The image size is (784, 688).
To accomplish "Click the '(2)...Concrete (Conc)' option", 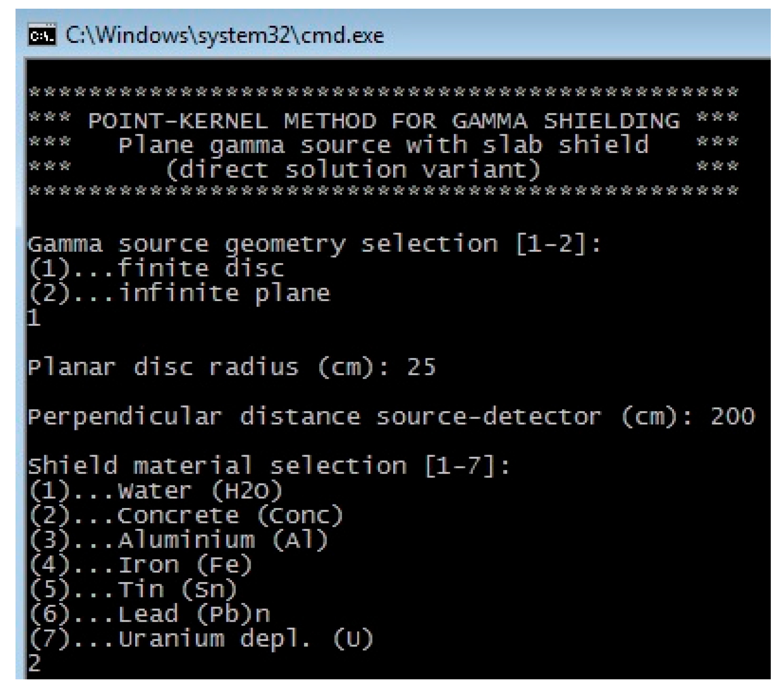I will (x=186, y=516).
